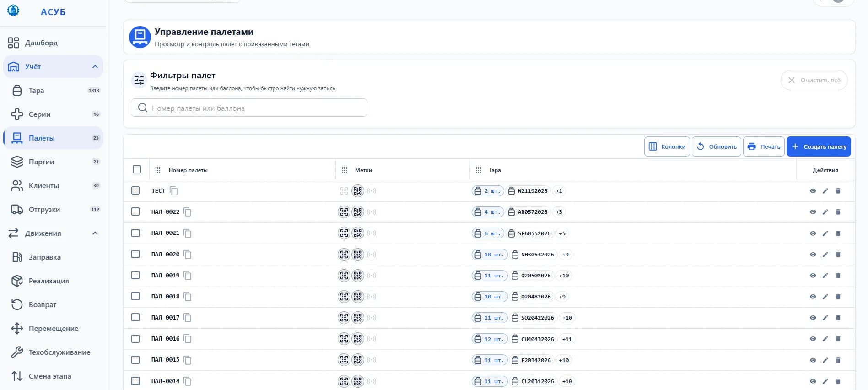This screenshot has width=868, height=390.
Task: Expand the +10 containers badge for ПАЛ-0019
Action: (564, 276)
